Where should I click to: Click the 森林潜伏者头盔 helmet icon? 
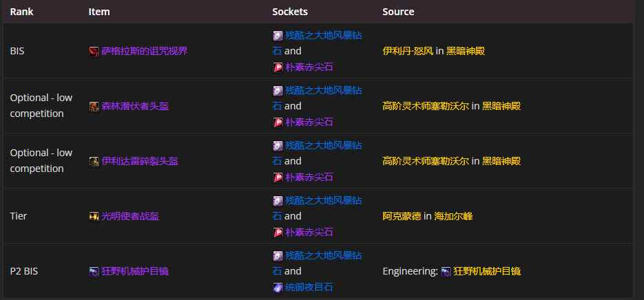(x=94, y=106)
